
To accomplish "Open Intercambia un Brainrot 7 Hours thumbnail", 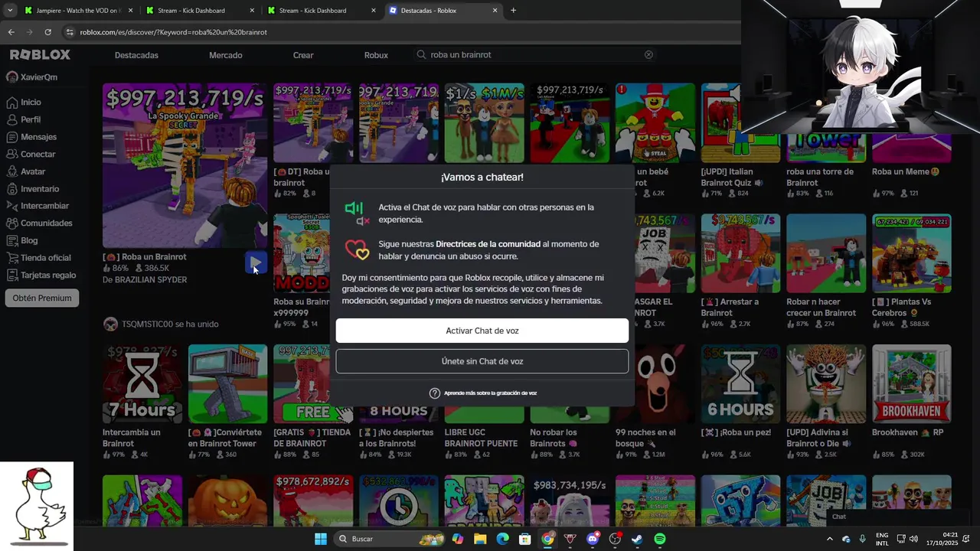I will tap(142, 384).
